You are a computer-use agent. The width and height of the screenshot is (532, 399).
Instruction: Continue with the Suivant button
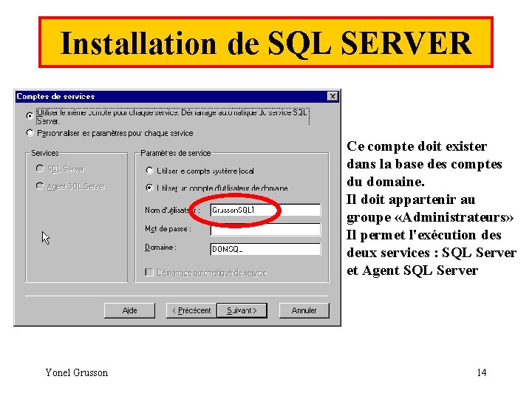pos(242,310)
